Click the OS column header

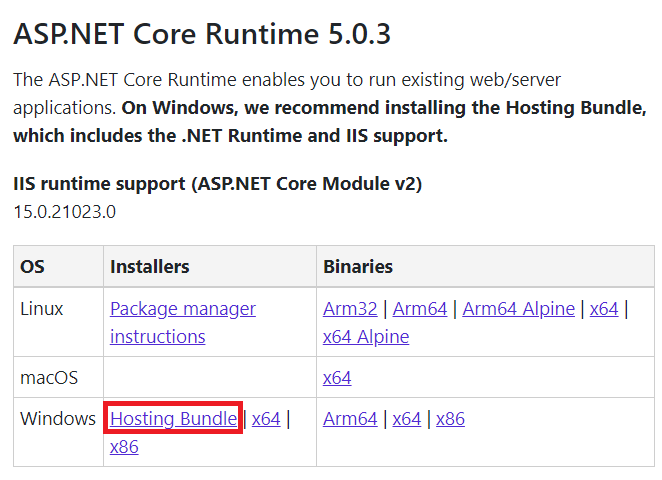(x=32, y=267)
